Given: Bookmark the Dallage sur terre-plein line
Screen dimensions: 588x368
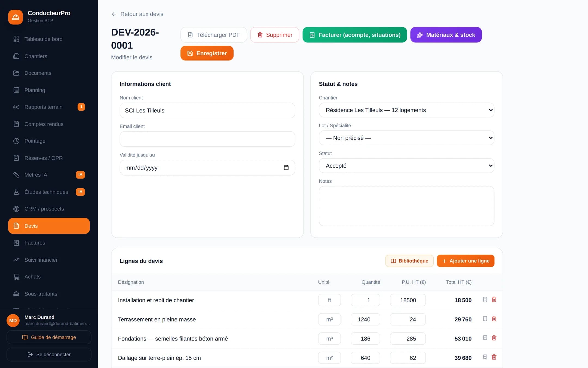Looking at the screenshot, I should (x=485, y=357).
